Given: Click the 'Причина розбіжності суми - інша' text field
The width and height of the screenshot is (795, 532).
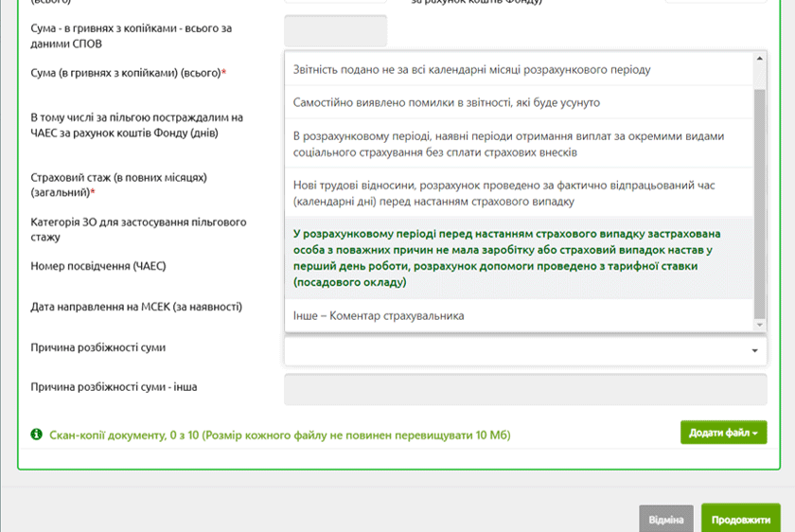Looking at the screenshot, I should (525, 389).
